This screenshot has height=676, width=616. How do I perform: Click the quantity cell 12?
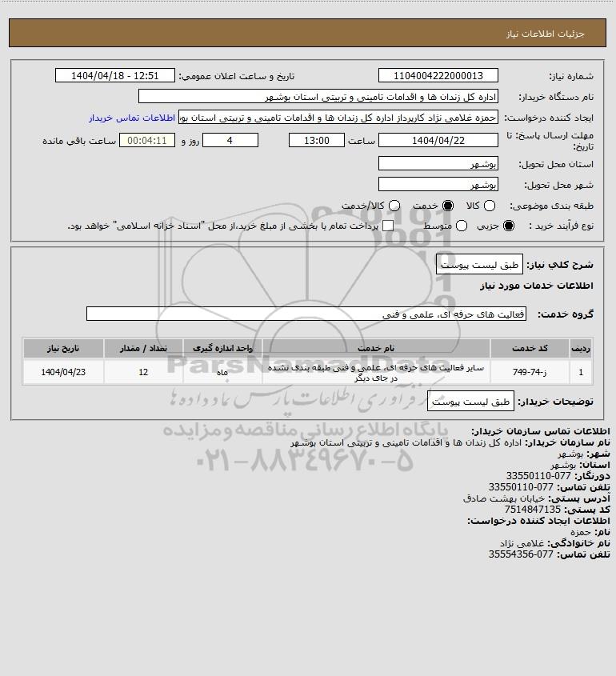pyautogui.click(x=143, y=372)
